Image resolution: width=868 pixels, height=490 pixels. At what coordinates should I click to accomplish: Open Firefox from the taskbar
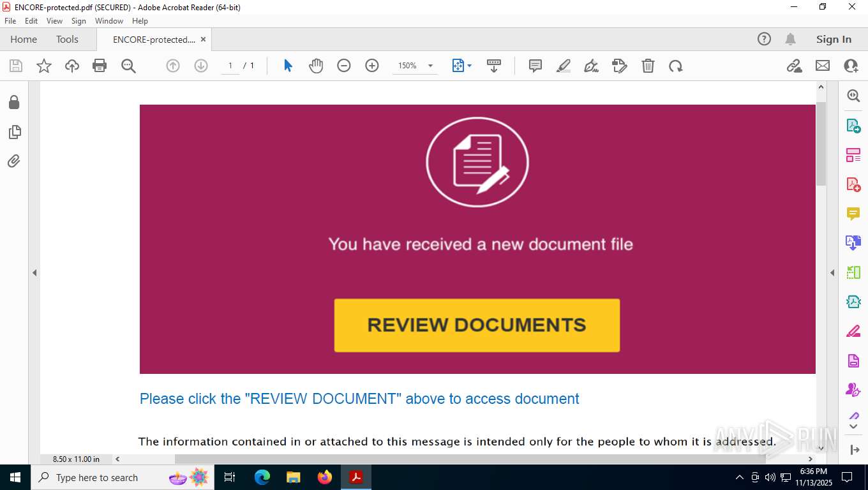[325, 477]
